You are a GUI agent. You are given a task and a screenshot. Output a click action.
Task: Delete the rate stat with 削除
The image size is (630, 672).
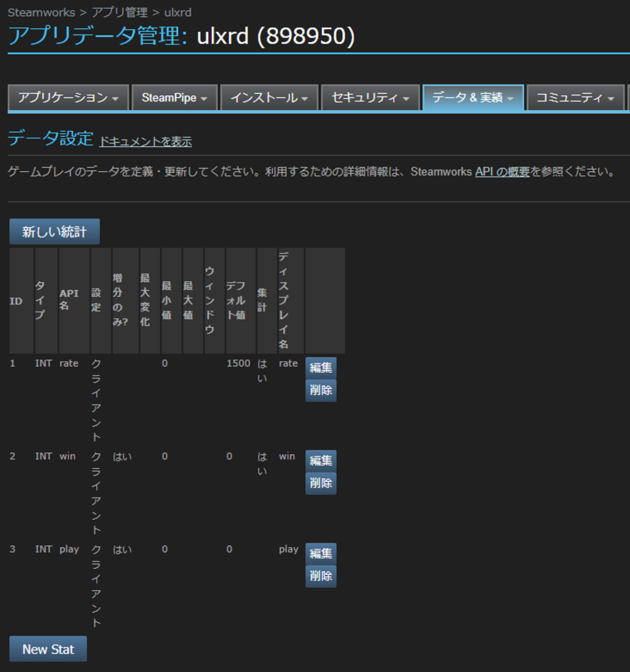point(321,391)
